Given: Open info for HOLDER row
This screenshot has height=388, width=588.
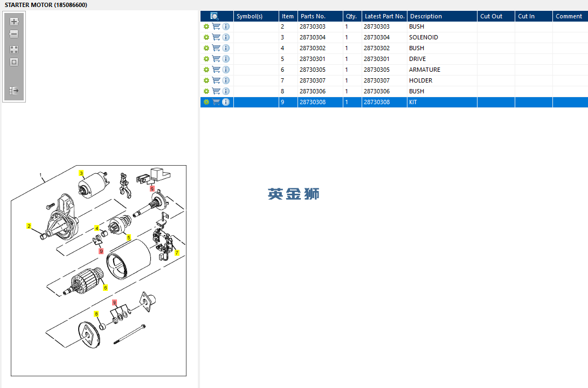Looking at the screenshot, I should coord(226,80).
